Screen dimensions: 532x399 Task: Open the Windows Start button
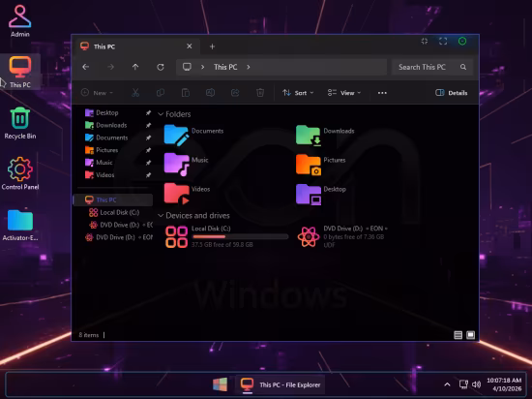[x=221, y=384]
